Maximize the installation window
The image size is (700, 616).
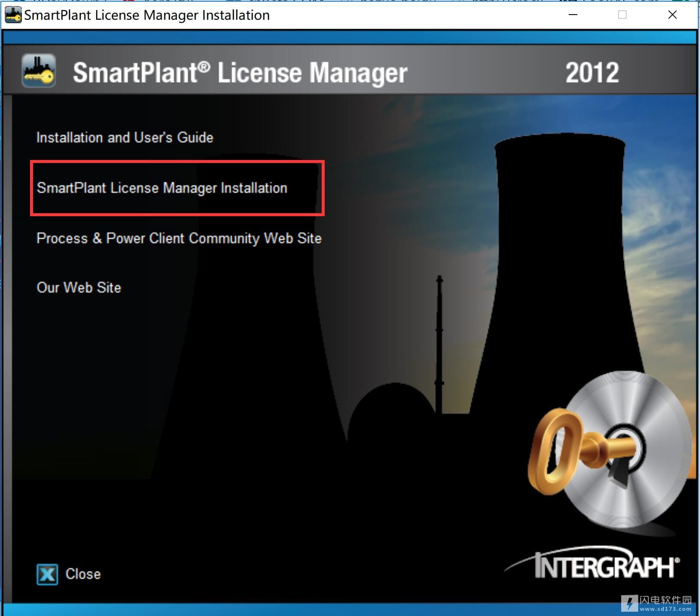[x=622, y=15]
